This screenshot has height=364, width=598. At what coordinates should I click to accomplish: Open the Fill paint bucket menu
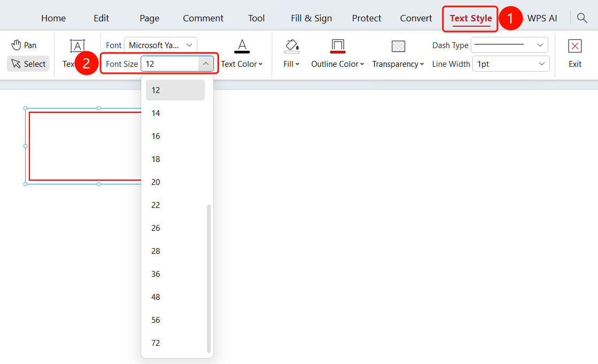pyautogui.click(x=292, y=54)
